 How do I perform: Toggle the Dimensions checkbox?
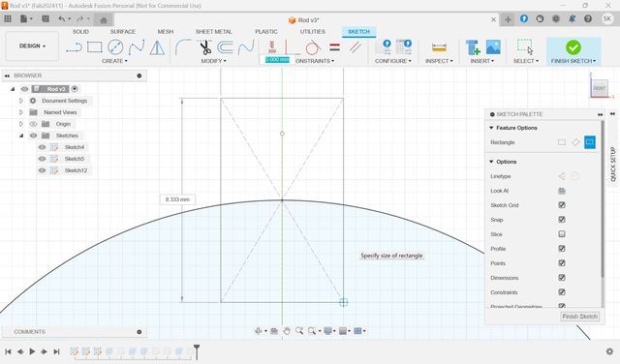562,278
